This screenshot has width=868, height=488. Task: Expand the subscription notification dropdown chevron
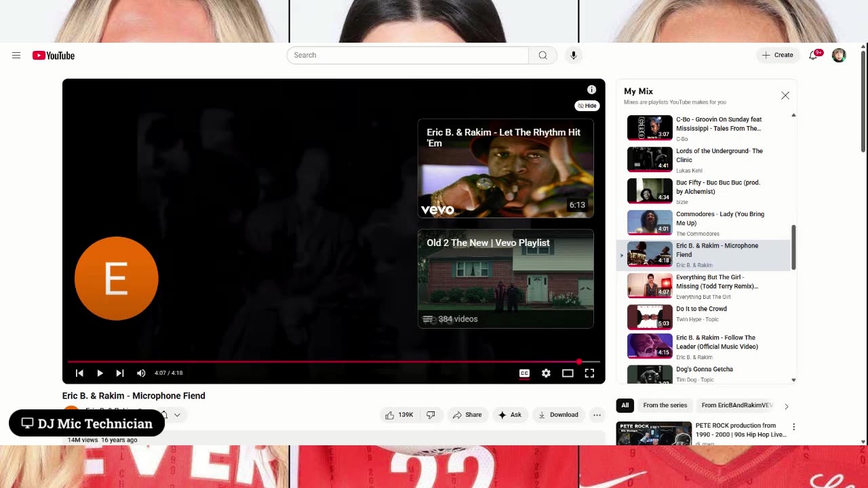177,415
